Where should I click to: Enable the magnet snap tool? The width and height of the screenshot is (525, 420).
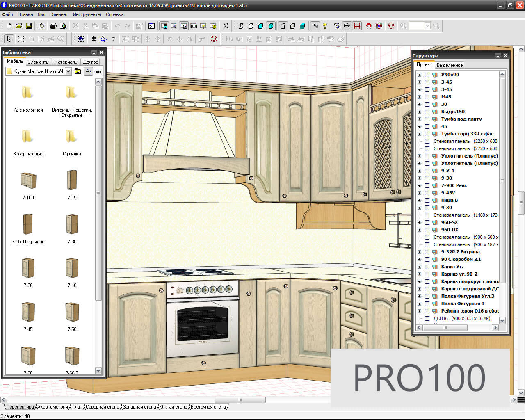(368, 26)
